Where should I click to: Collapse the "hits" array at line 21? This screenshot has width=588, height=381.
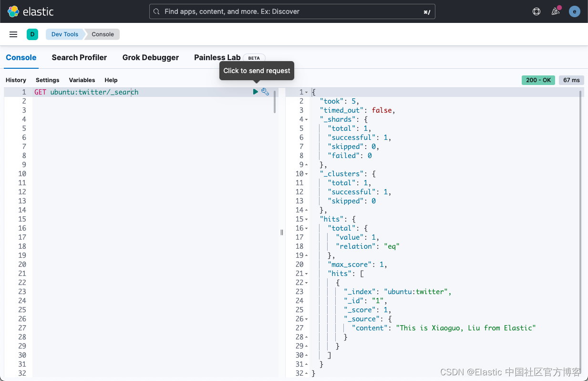click(x=307, y=274)
